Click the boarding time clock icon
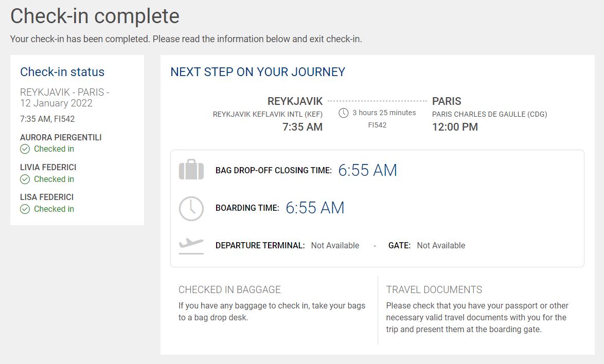604x364 pixels. pos(191,209)
